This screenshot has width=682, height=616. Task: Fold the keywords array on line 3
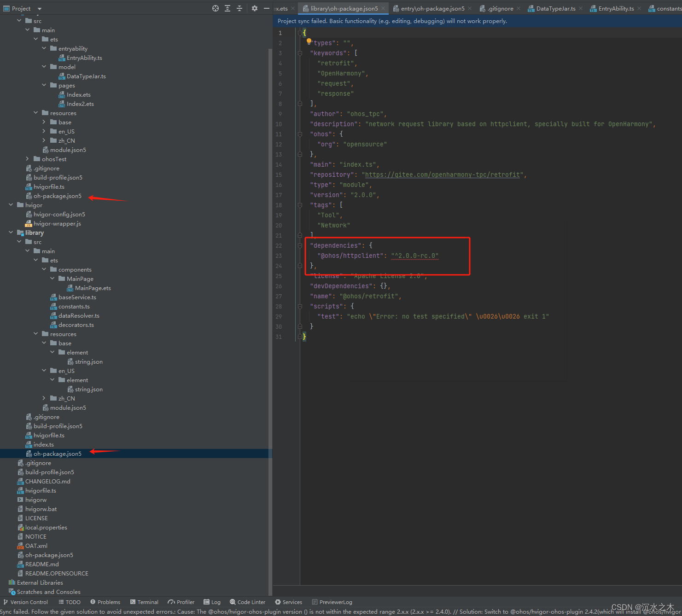300,53
